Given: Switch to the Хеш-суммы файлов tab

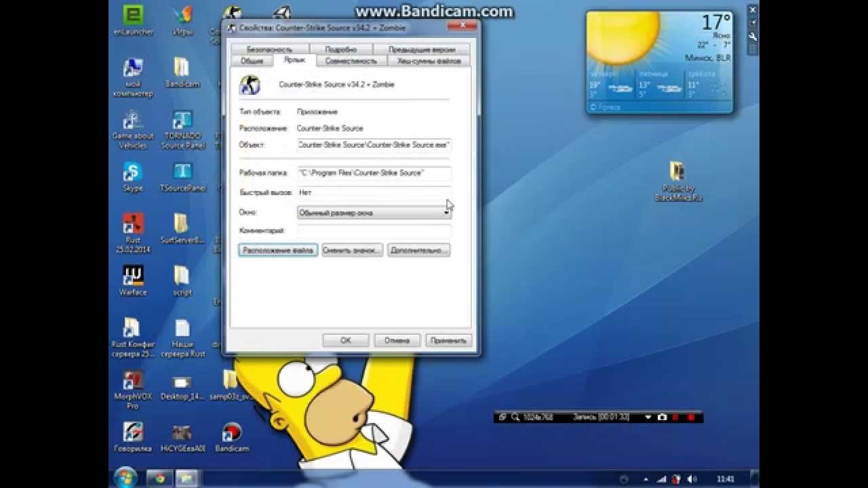Looking at the screenshot, I should pos(429,60).
